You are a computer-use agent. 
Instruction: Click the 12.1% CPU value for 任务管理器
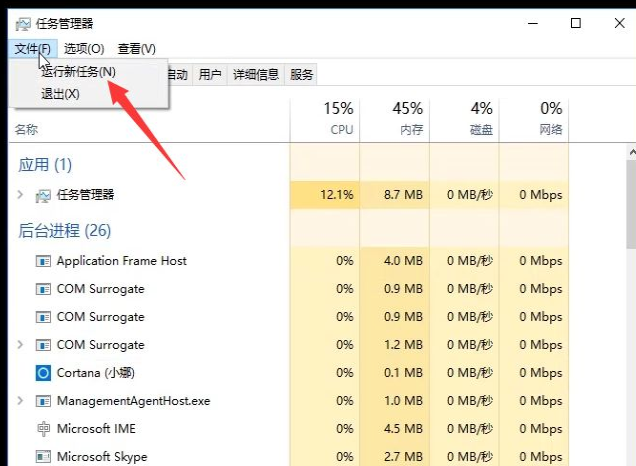[337, 195]
